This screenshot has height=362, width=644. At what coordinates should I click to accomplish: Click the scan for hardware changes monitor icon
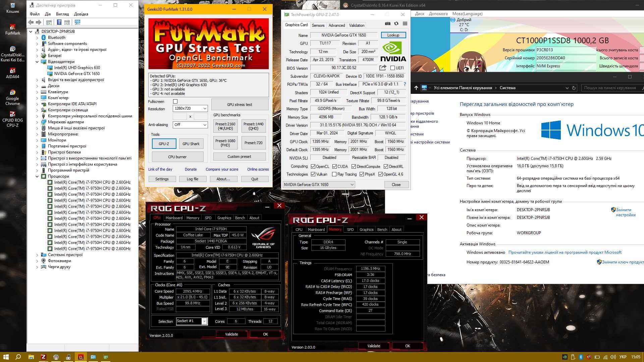(x=77, y=22)
